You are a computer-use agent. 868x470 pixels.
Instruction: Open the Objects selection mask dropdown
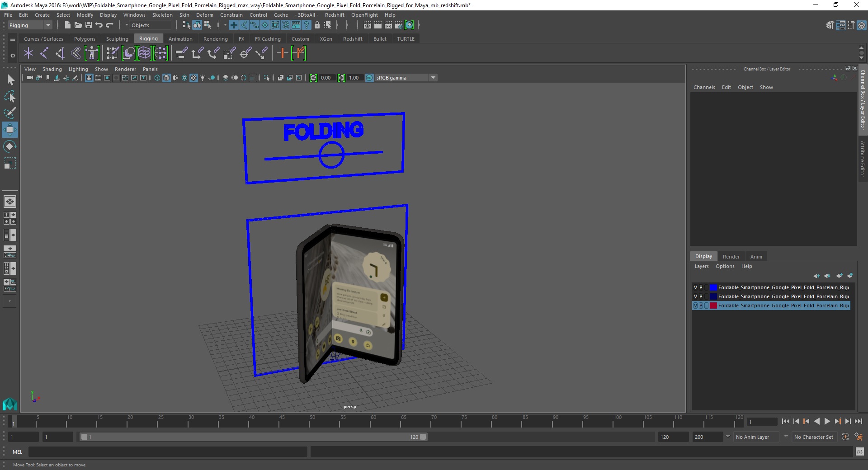pyautogui.click(x=149, y=25)
